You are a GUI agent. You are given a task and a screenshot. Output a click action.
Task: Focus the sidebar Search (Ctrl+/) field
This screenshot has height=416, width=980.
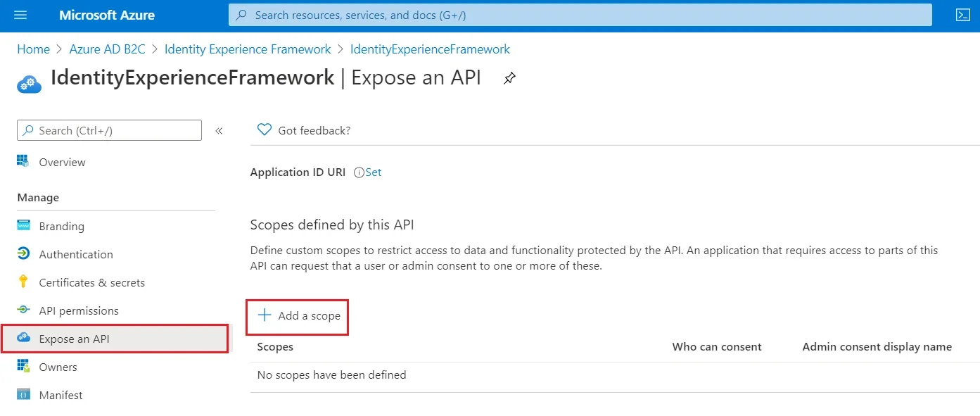pyautogui.click(x=109, y=130)
